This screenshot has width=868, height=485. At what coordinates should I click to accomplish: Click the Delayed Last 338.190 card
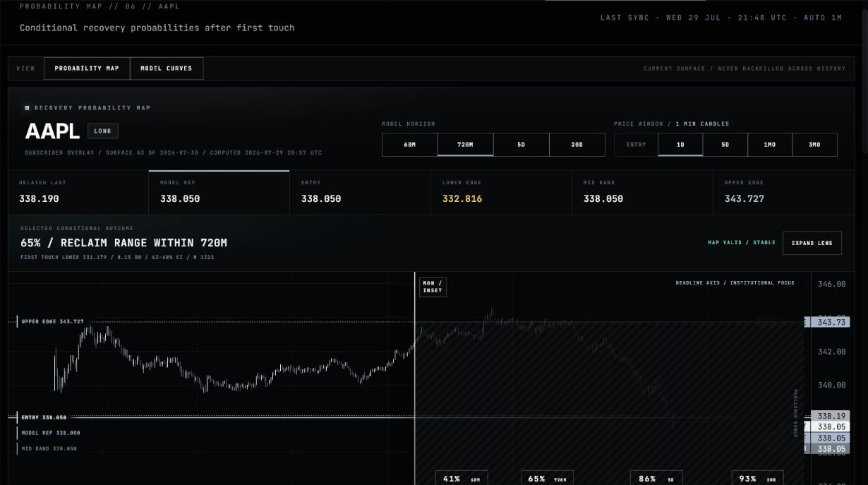[78, 192]
